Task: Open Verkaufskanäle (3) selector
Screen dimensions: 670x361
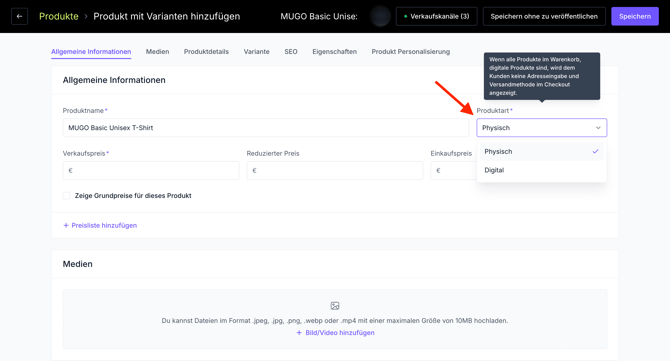Action: (436, 16)
